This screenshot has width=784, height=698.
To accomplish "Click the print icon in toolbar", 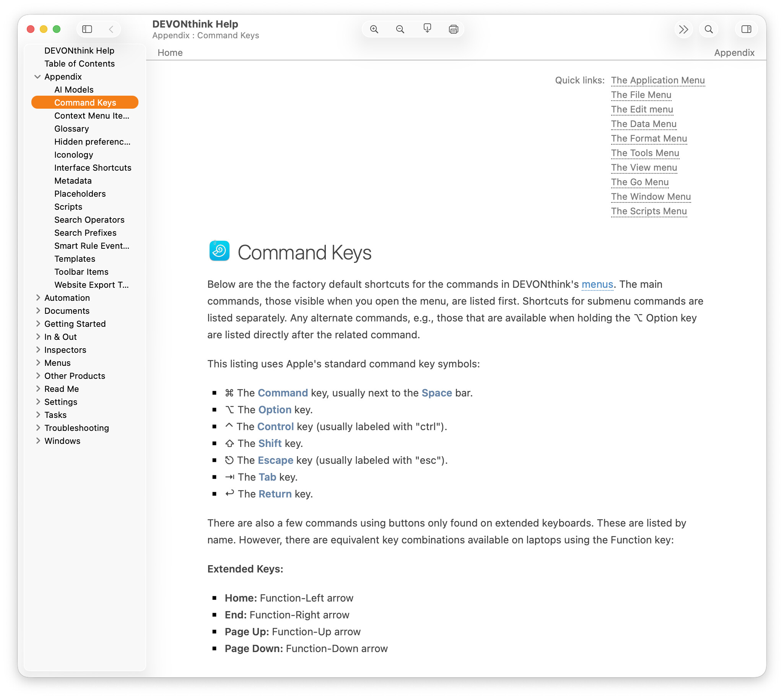I will 453,29.
